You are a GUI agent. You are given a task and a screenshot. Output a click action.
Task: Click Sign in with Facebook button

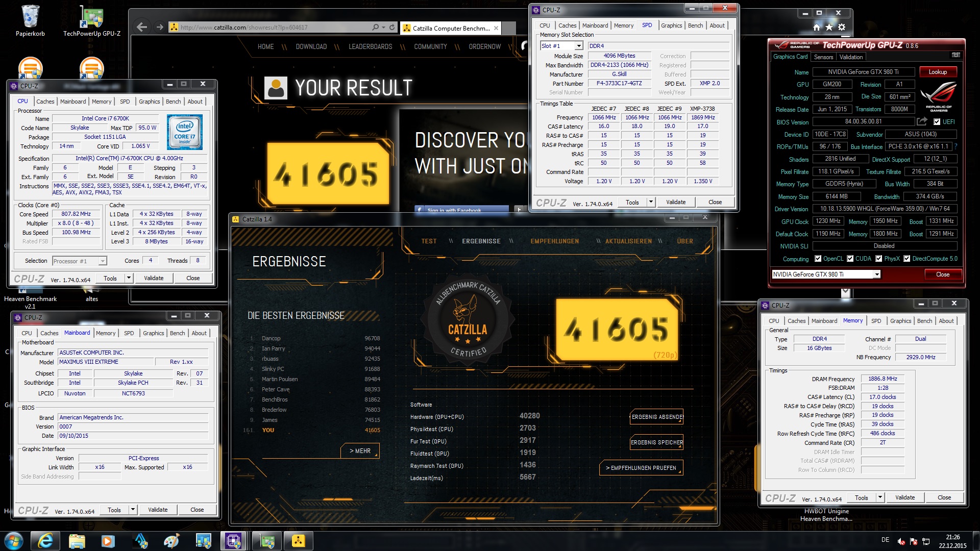click(x=462, y=209)
